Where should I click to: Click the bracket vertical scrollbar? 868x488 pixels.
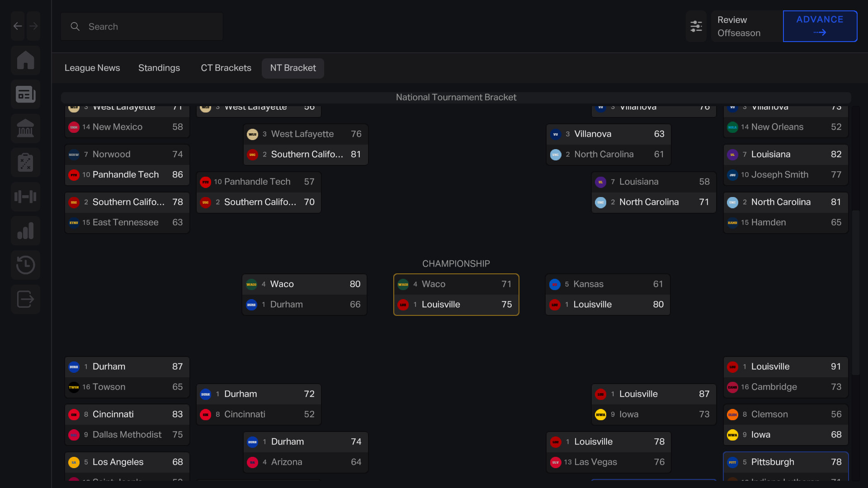[x=855, y=292]
